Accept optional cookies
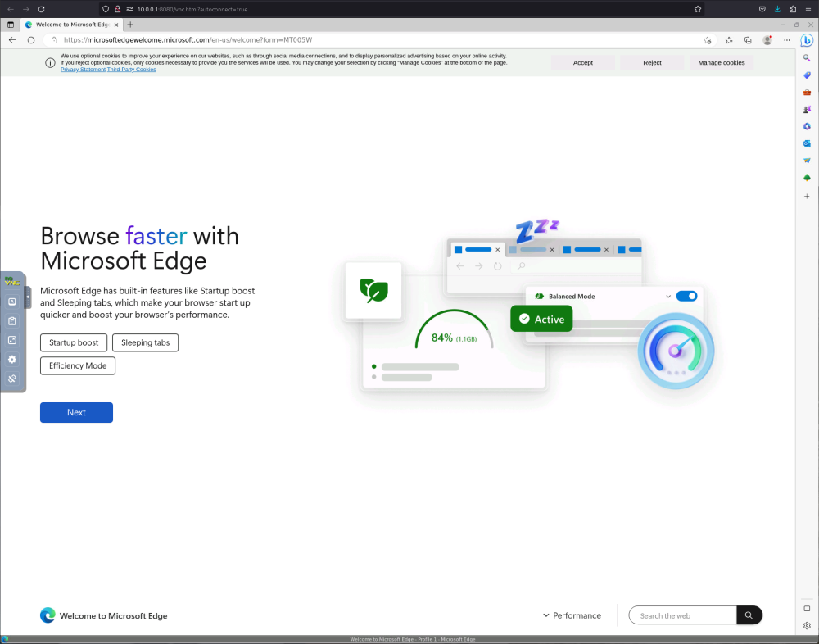Image resolution: width=819 pixels, height=644 pixels. click(583, 63)
